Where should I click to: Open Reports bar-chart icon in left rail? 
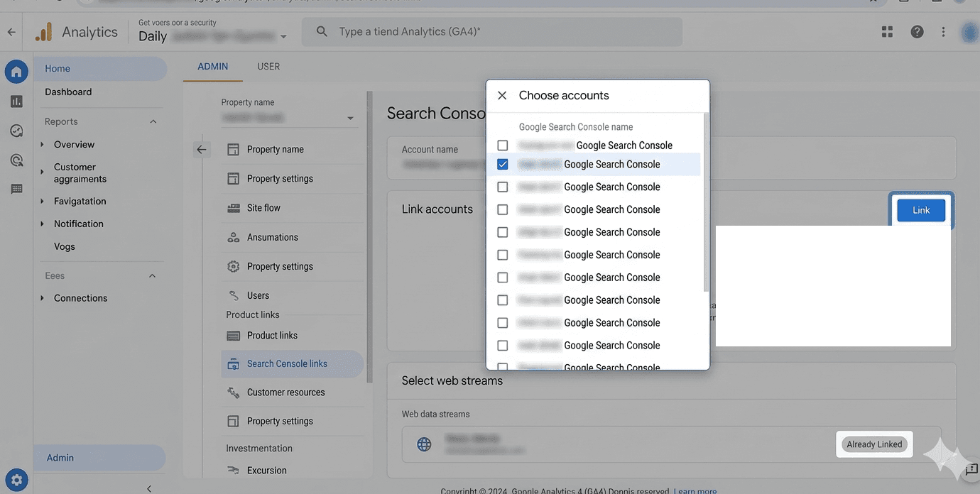coord(16,101)
